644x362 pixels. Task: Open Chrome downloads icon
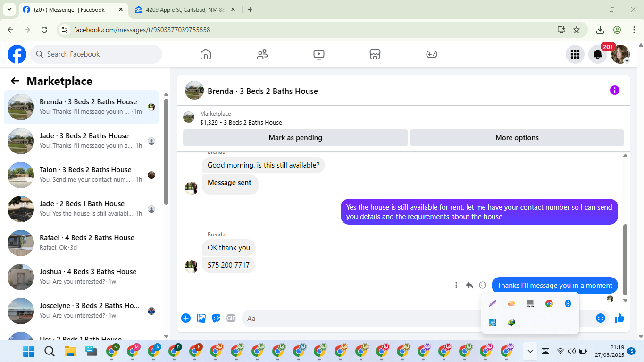point(600,30)
